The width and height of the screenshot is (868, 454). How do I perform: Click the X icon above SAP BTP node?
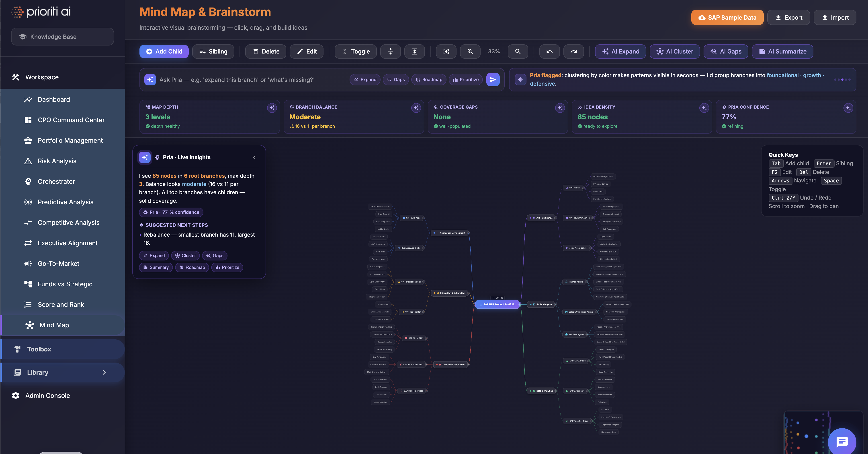(502, 298)
